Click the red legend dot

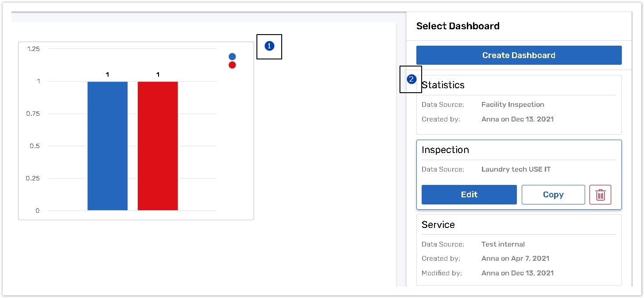click(232, 65)
